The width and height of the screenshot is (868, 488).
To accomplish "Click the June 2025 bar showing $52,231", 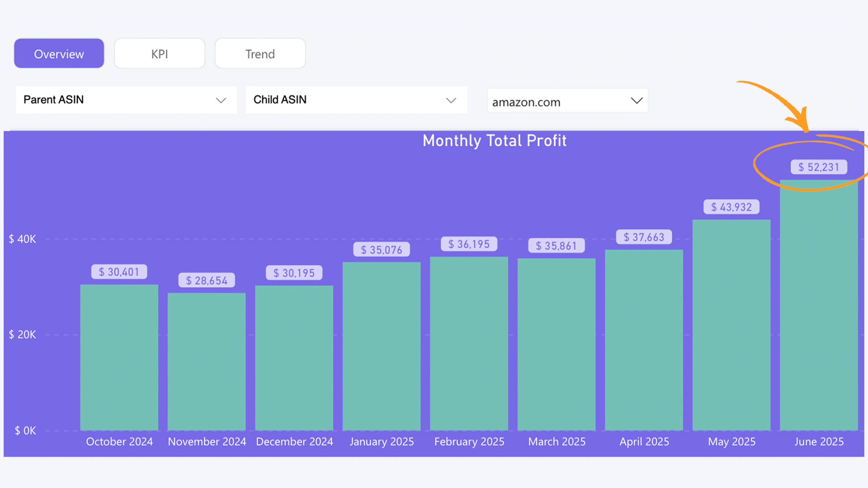I will click(x=819, y=316).
